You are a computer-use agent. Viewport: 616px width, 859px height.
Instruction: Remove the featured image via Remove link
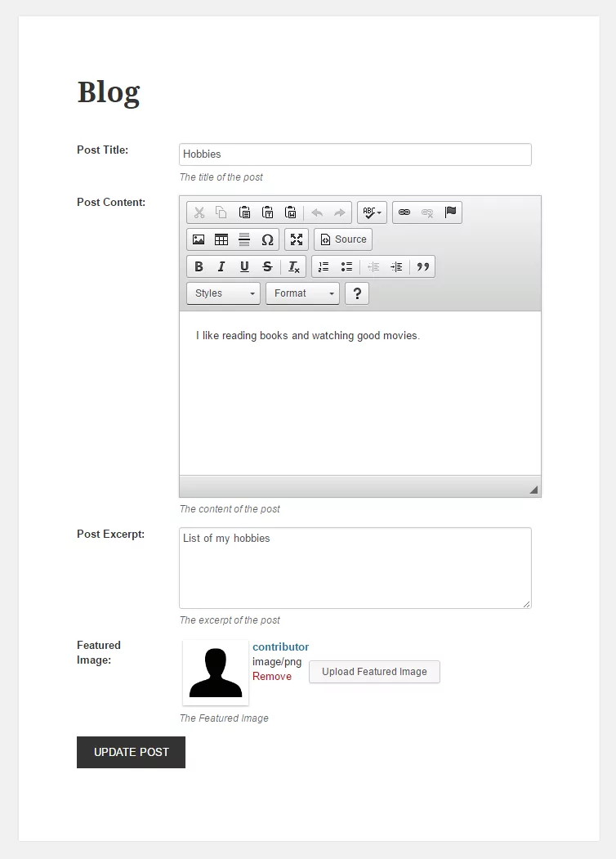pyautogui.click(x=271, y=677)
